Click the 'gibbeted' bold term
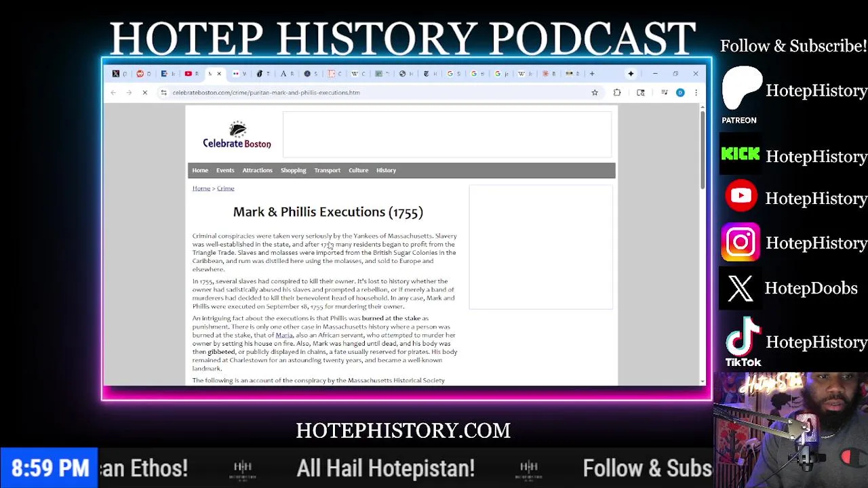The image size is (868, 488). tap(221, 352)
